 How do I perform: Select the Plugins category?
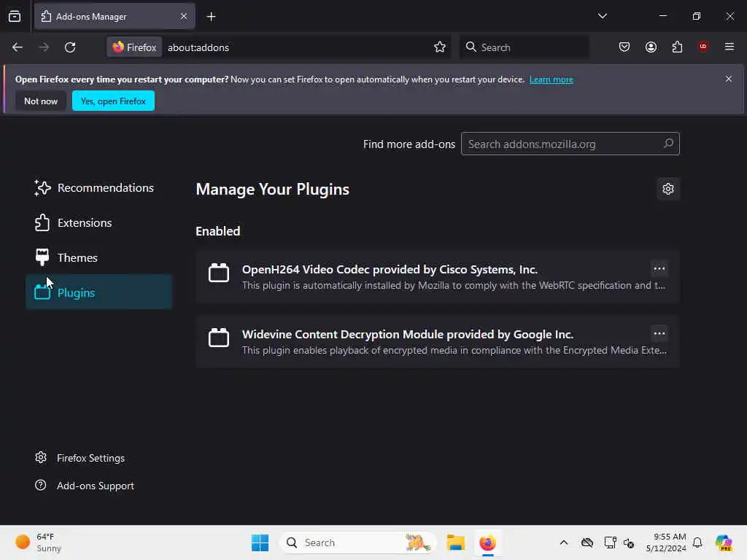point(98,292)
